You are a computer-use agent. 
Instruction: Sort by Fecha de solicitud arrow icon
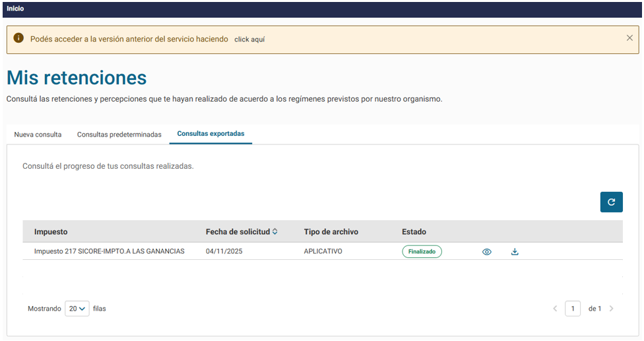[x=275, y=232]
